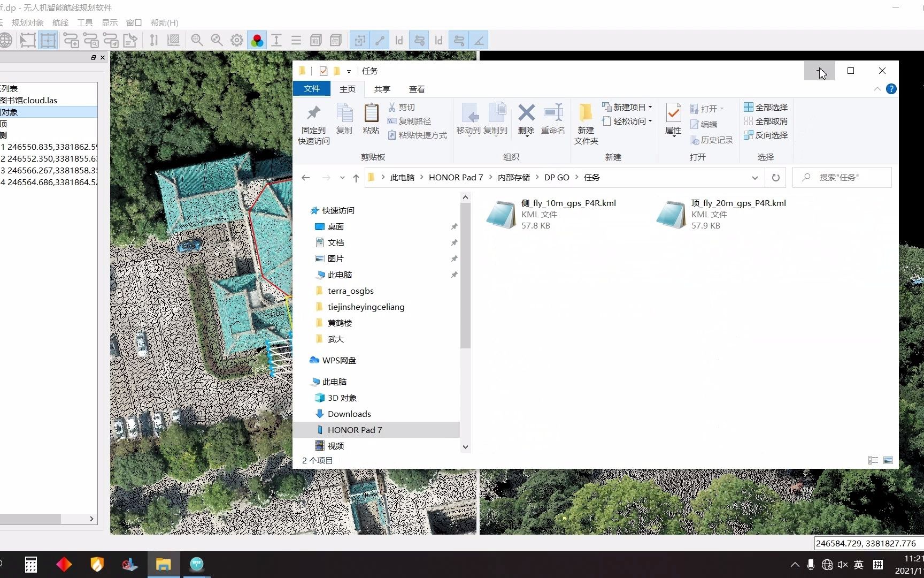Refresh the 任务 folder view
The image size is (924, 578).
pyautogui.click(x=775, y=178)
